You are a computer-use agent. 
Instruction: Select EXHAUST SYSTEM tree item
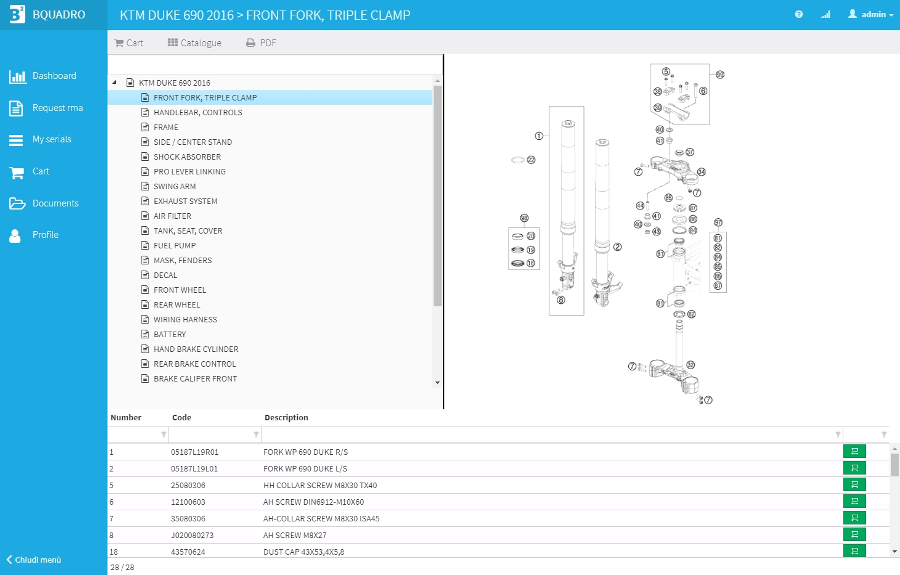click(x=185, y=201)
